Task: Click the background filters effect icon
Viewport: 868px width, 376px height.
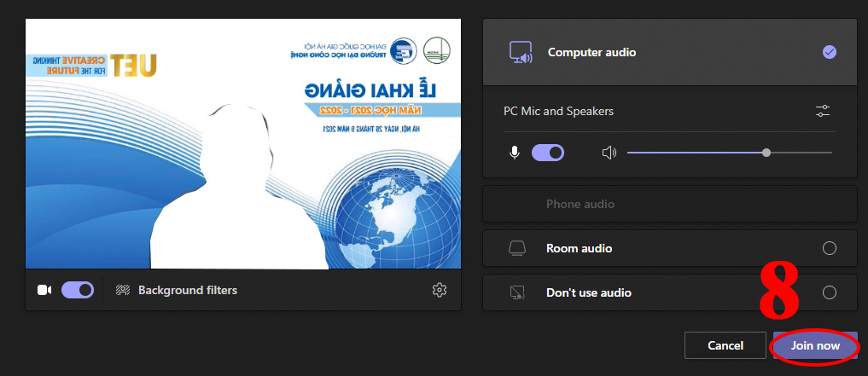Action: tap(122, 290)
